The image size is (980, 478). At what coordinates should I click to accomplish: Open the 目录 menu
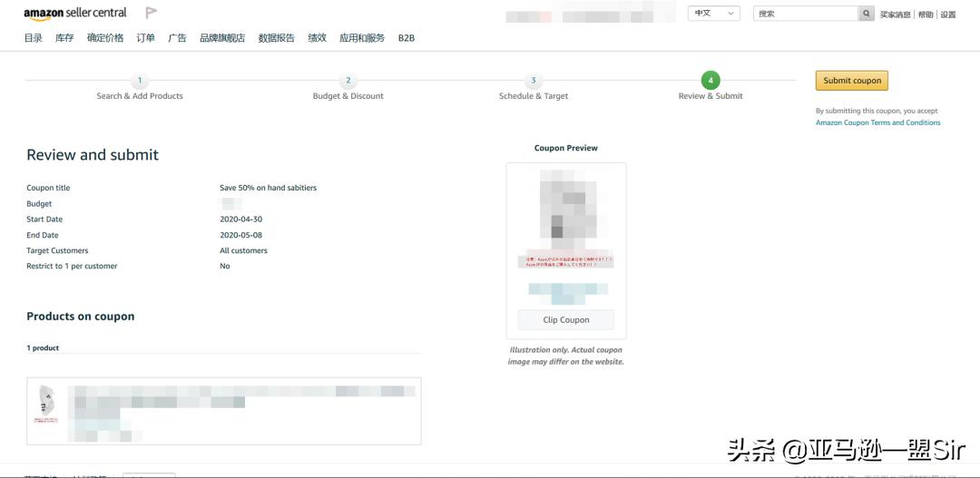34,38
